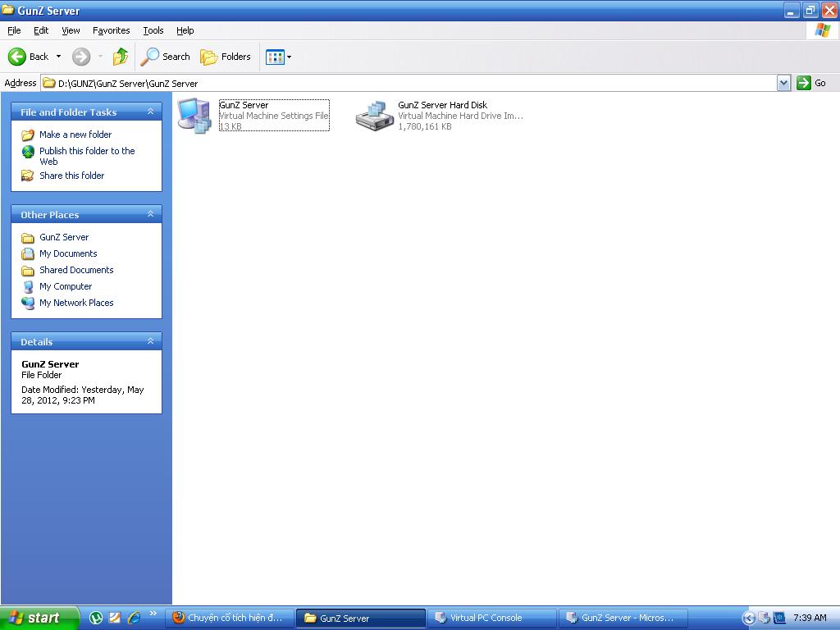This screenshot has height=630, width=840.
Task: Open Shared Documents from Other Places
Action: point(76,270)
